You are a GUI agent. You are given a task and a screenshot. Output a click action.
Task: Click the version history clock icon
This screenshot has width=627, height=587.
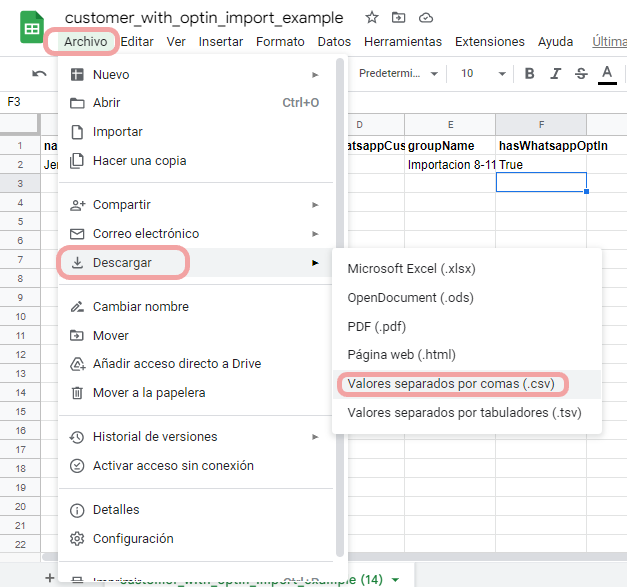tap(77, 437)
